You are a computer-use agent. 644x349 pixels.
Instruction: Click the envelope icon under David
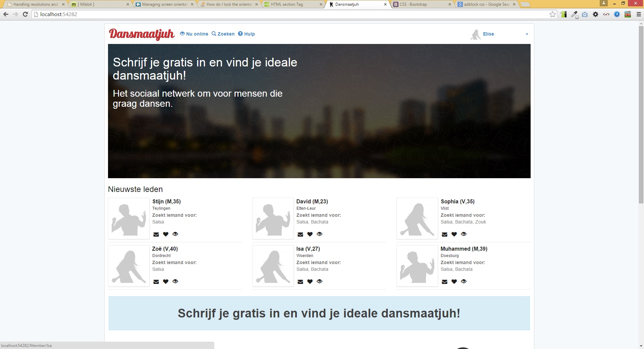(300, 234)
